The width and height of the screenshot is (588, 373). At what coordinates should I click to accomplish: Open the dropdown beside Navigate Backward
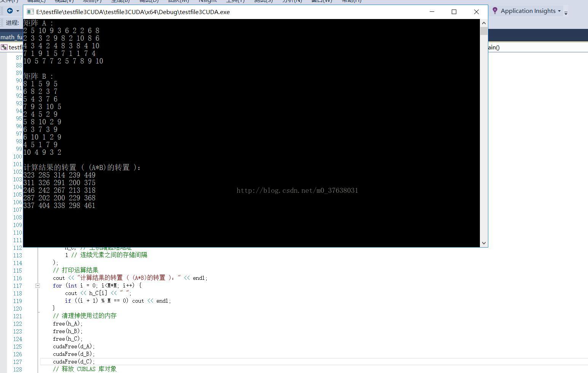tap(18, 11)
